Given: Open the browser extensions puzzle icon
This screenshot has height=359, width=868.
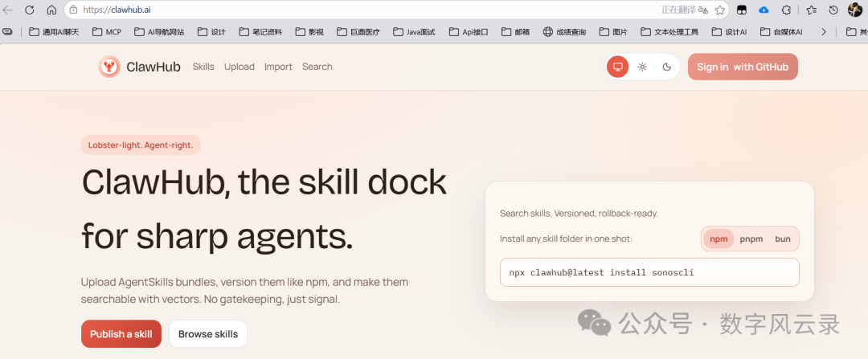Looking at the screenshot, I should pos(786,10).
